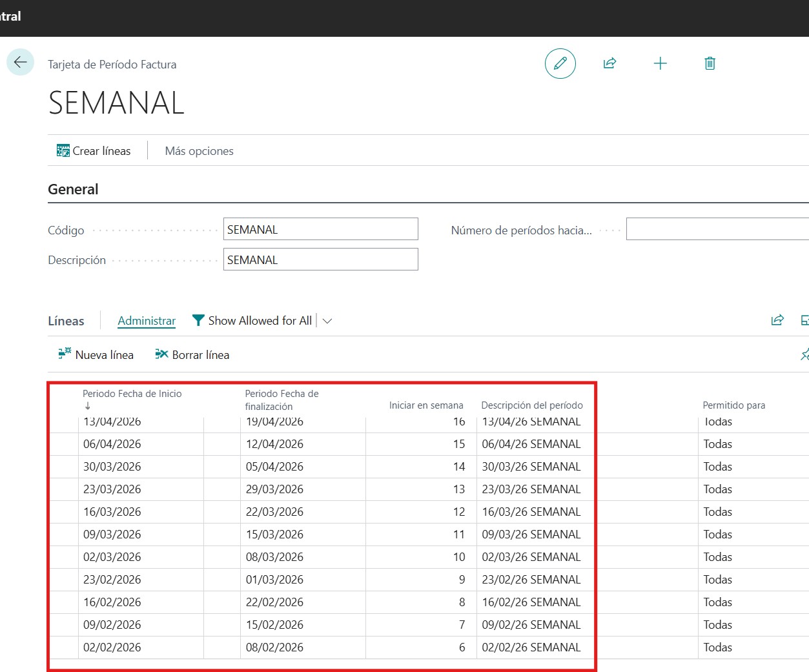This screenshot has width=809, height=672.
Task: Click the share icon in page header
Action: (x=609, y=63)
